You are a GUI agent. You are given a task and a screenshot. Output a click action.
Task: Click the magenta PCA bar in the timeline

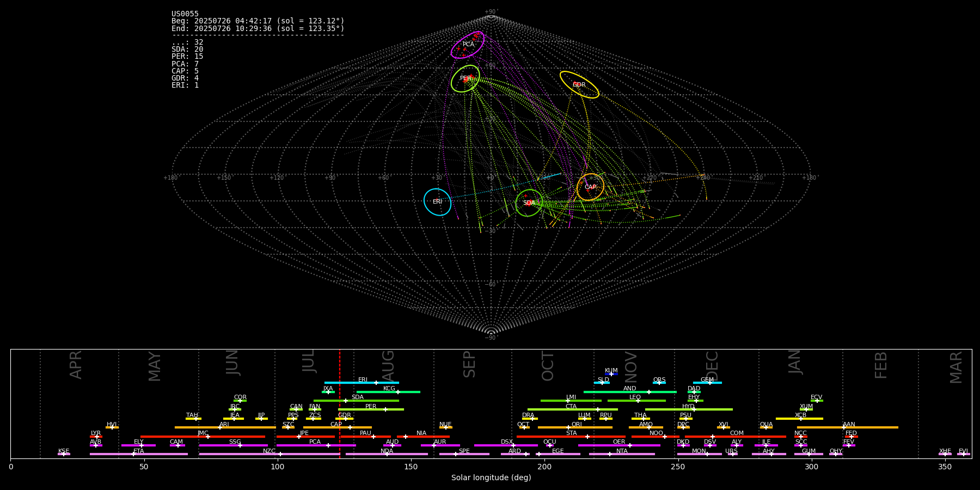click(316, 445)
